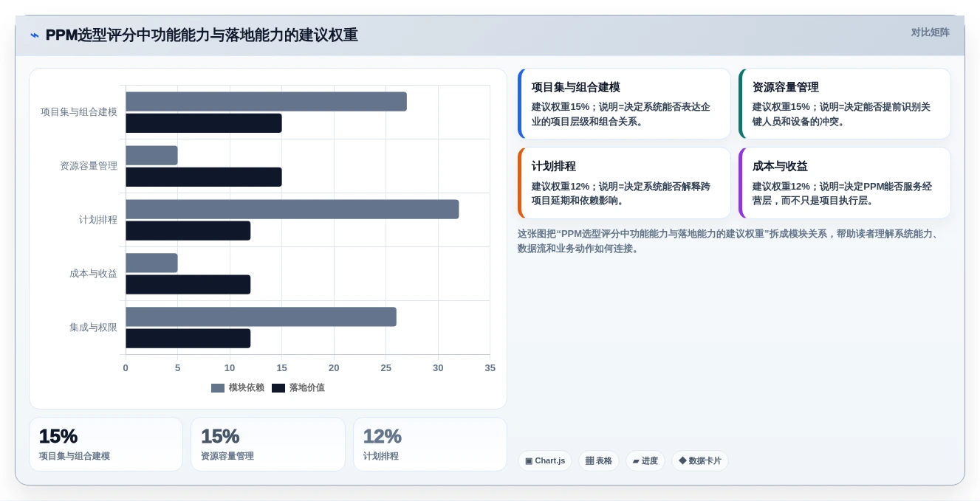Click the 表格 chip's grid icon
980x501 pixels.
pos(589,461)
